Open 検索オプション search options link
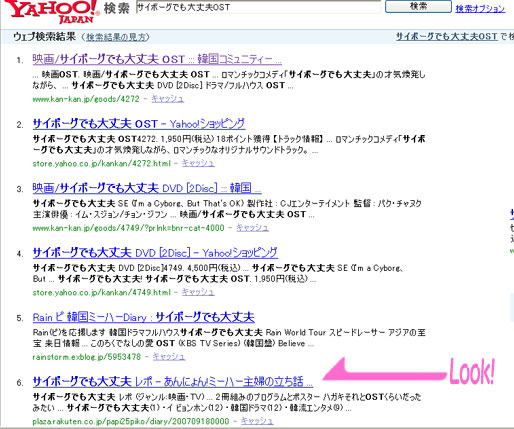The height and width of the screenshot is (429, 514). click(x=480, y=8)
